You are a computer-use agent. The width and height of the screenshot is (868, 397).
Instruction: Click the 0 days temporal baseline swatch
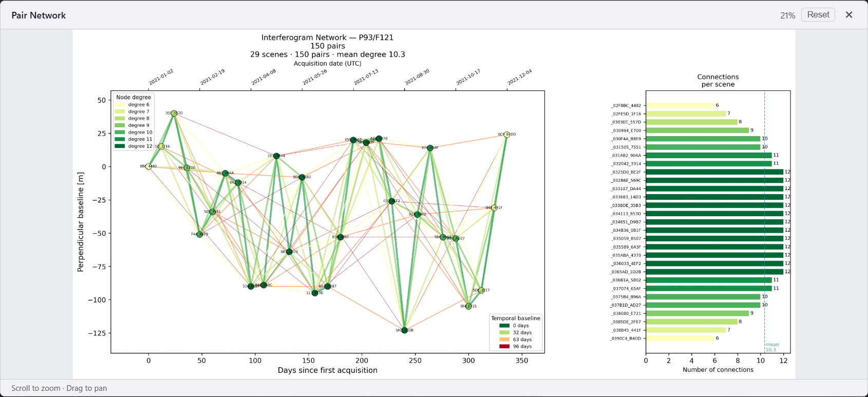(504, 326)
